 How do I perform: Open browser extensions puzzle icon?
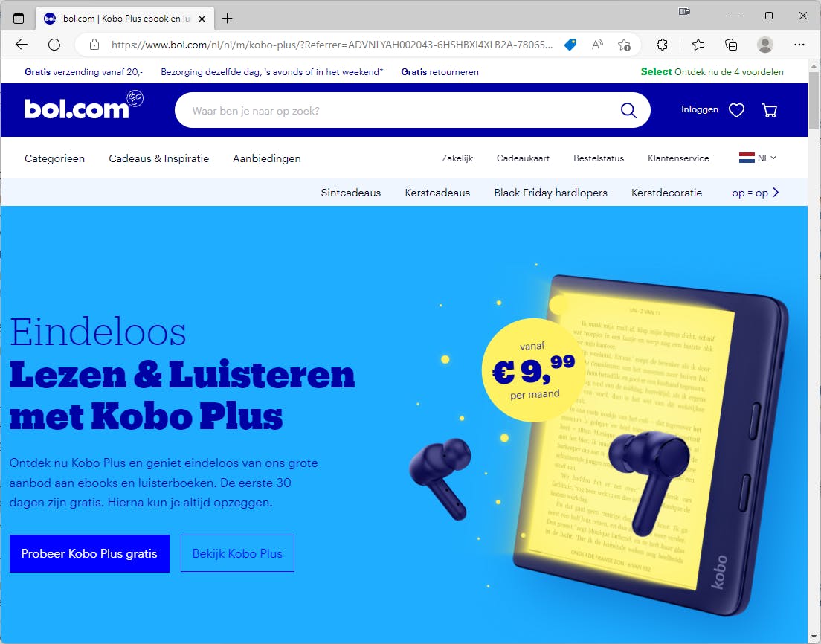662,45
